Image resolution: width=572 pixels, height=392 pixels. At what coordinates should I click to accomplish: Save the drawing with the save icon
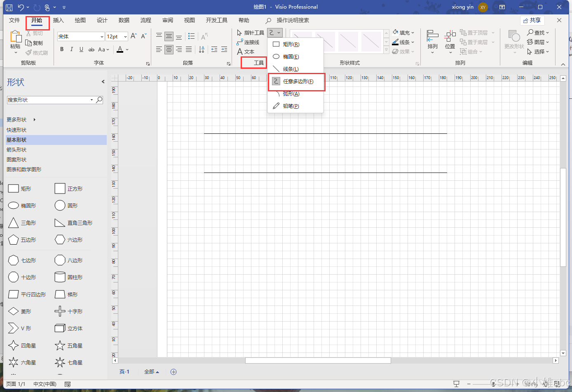click(x=9, y=7)
